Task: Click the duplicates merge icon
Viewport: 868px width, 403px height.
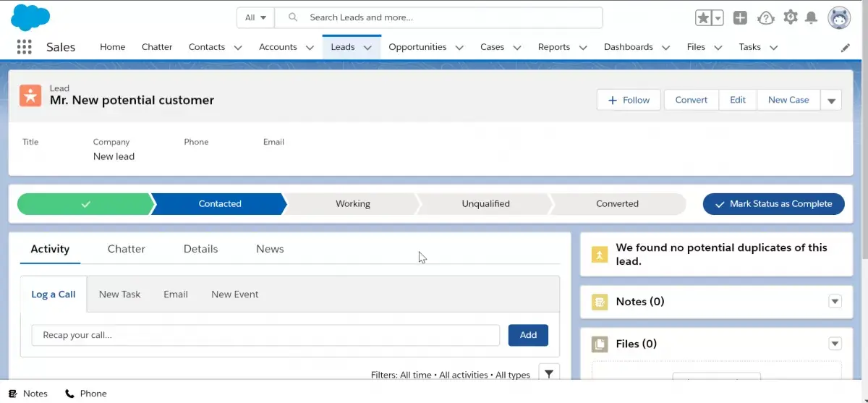Action: pyautogui.click(x=600, y=254)
